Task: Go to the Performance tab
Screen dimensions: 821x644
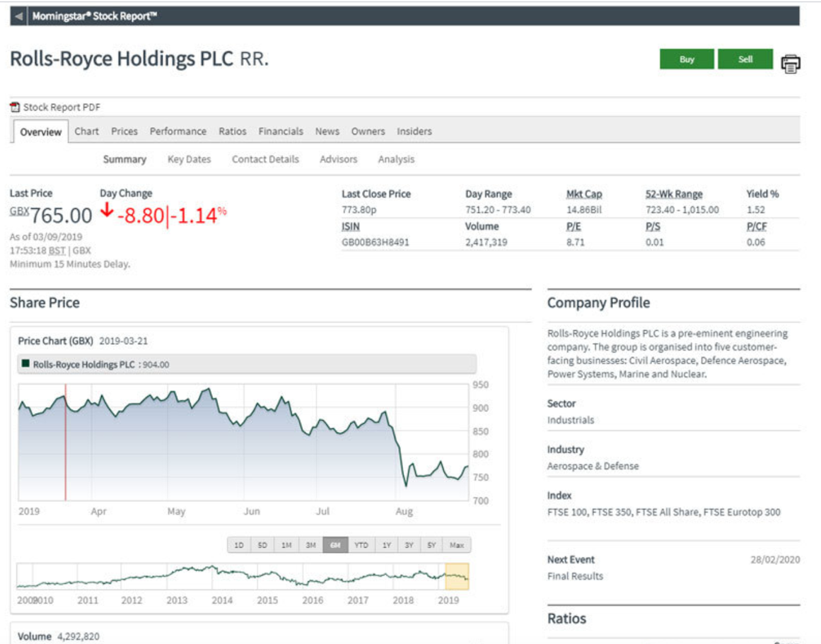Action: [178, 131]
